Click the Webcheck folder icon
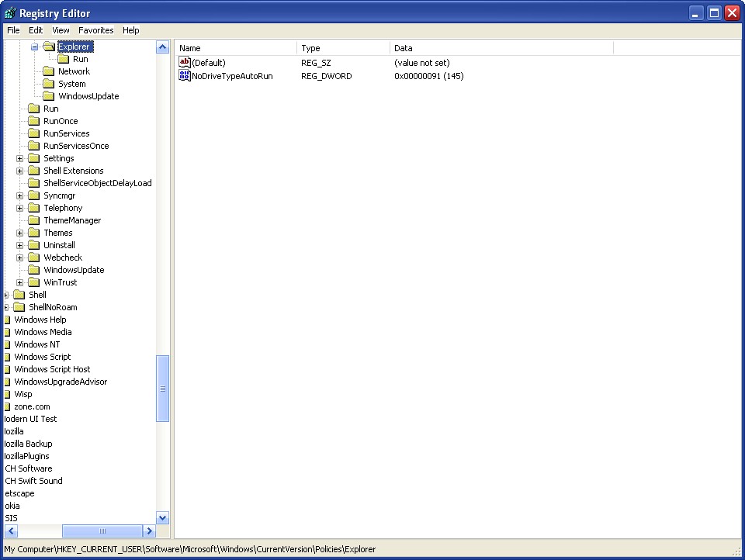The image size is (745, 560). [33, 258]
